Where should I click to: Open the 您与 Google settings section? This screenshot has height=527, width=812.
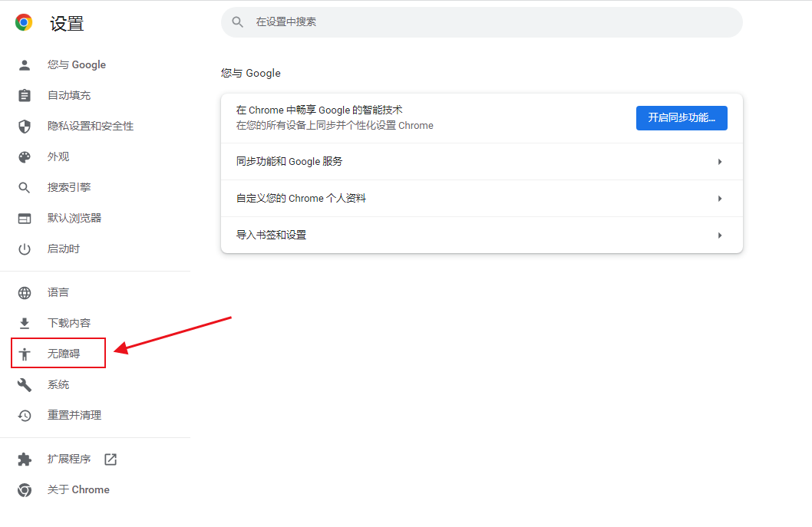(77, 64)
